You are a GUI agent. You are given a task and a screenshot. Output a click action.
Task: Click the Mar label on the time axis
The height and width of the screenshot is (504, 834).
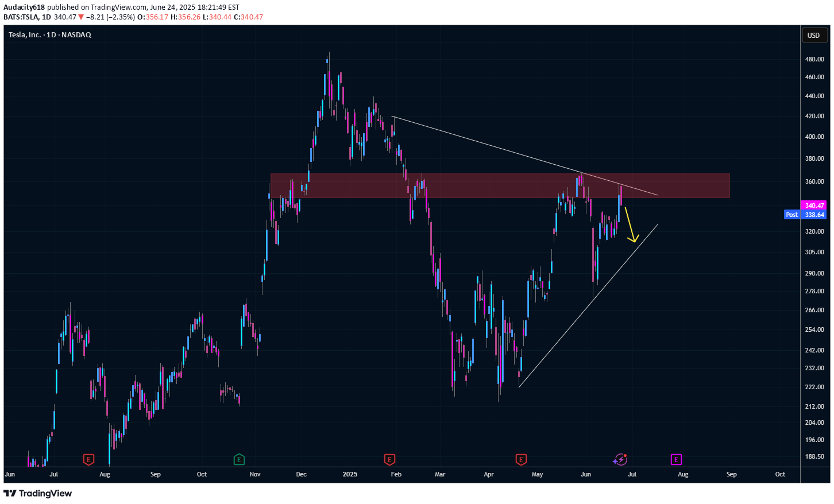[440, 474]
